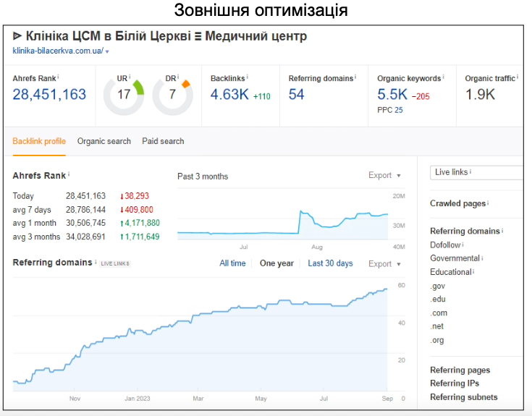Image resolution: width=532 pixels, height=416 pixels.
Task: Click the UR 17 gauge
Action: [x=124, y=95]
